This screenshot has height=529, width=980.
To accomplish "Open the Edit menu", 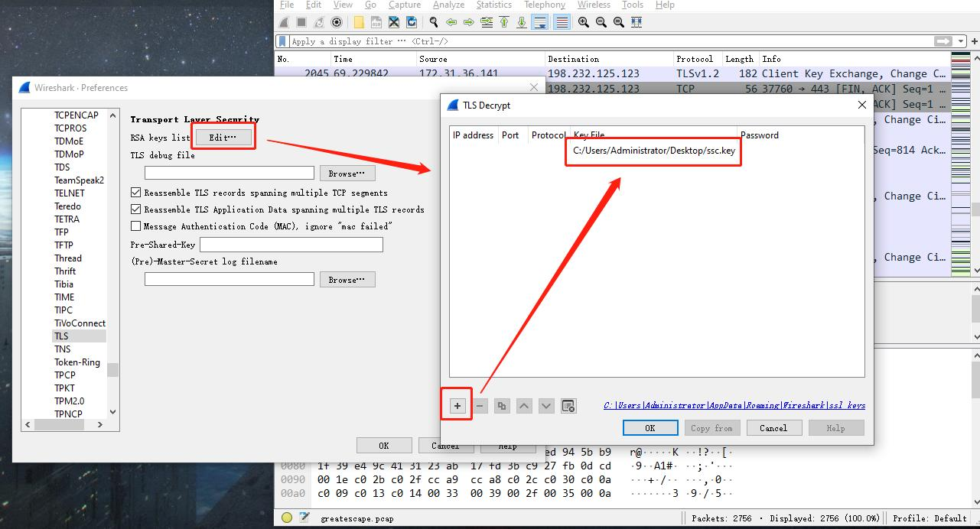I will point(314,5).
